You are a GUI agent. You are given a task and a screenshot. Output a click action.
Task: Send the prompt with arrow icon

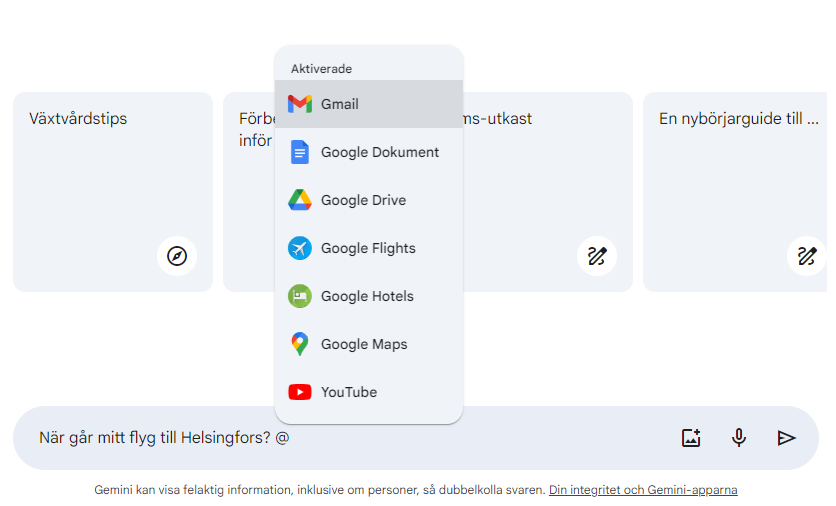pos(787,437)
